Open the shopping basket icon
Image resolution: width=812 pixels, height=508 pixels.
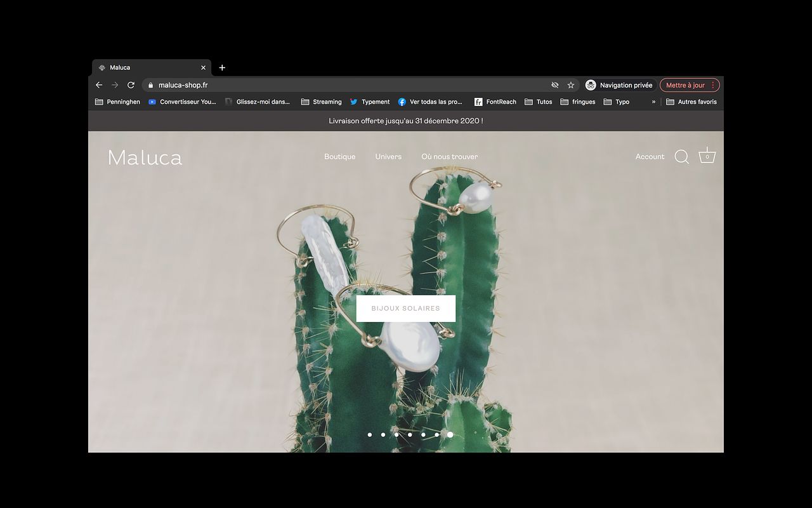707,156
